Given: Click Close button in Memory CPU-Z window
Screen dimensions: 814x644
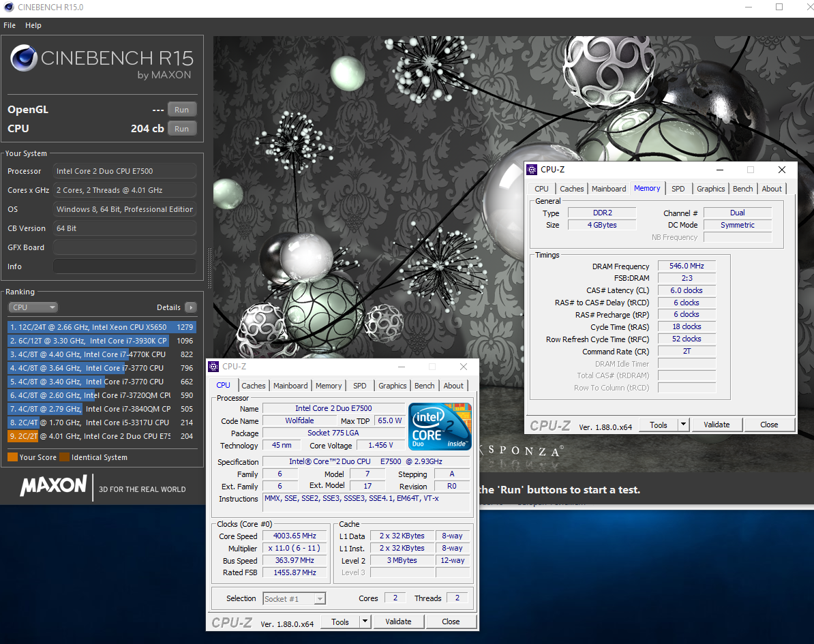Looking at the screenshot, I should tap(770, 425).
